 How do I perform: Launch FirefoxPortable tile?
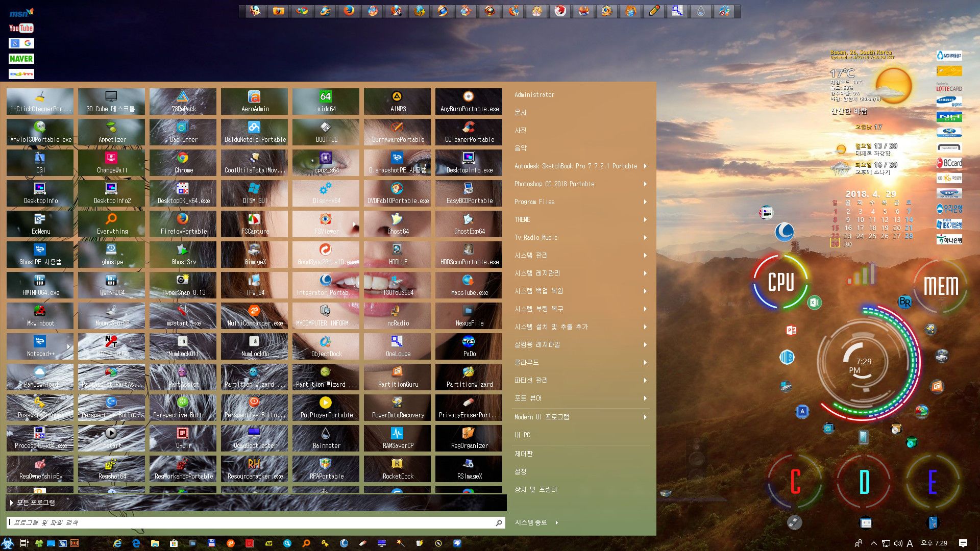[183, 223]
